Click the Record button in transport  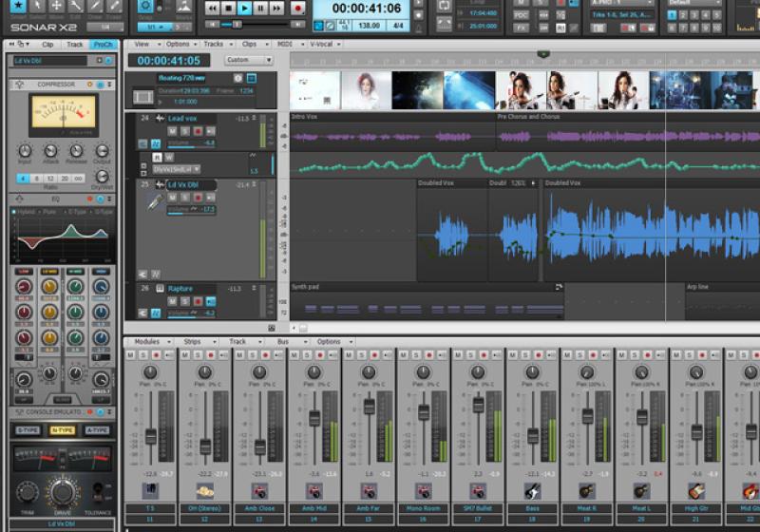[x=297, y=9]
